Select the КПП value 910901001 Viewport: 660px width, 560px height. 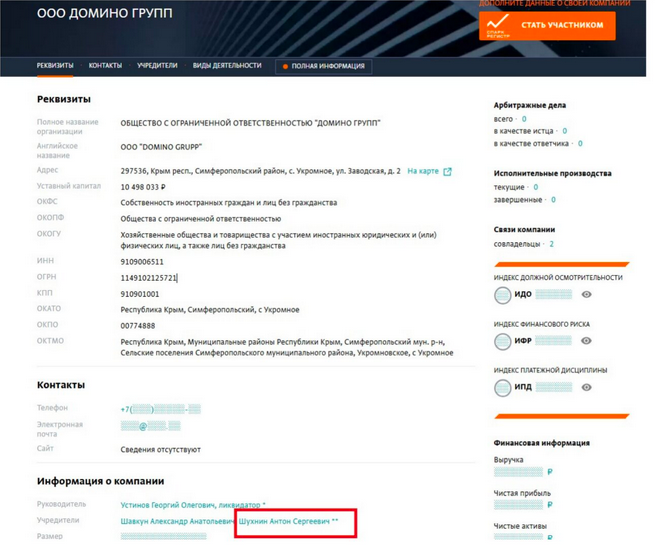point(140,294)
